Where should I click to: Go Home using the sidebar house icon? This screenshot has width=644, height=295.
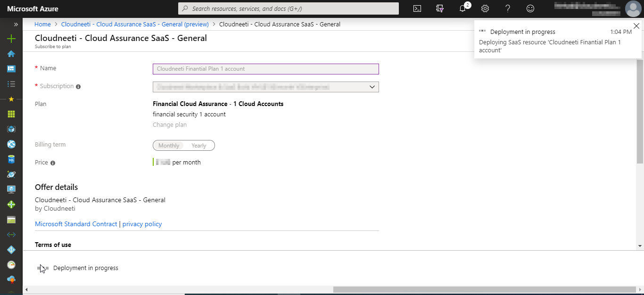click(x=11, y=54)
